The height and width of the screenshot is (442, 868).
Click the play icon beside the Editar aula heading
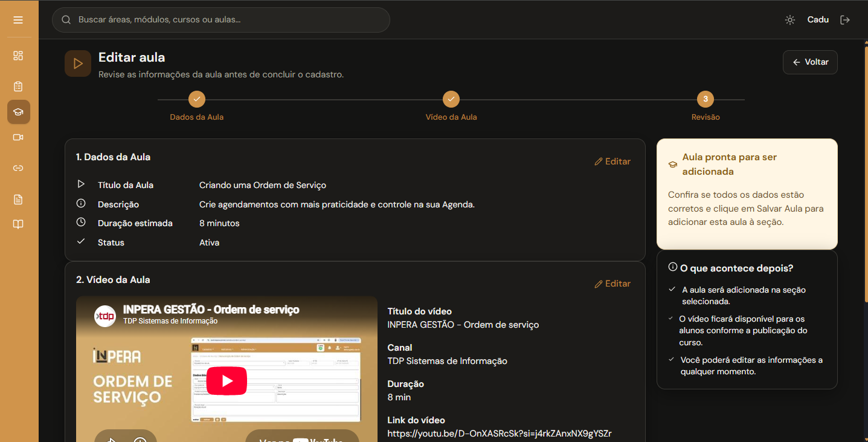pyautogui.click(x=78, y=63)
